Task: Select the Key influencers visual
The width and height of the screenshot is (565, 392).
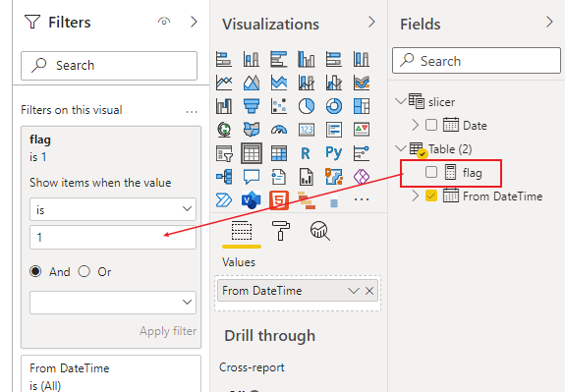Action: 362,153
